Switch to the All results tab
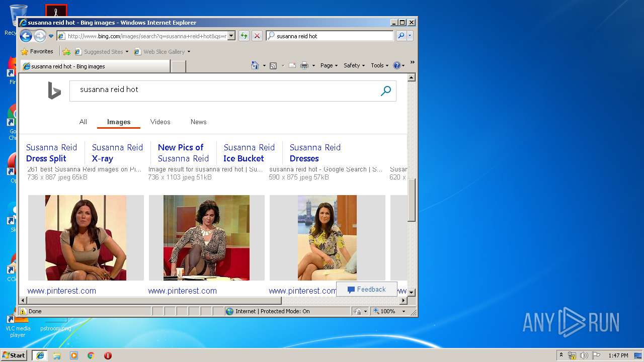Image resolution: width=644 pixels, height=362 pixels. tap(83, 122)
